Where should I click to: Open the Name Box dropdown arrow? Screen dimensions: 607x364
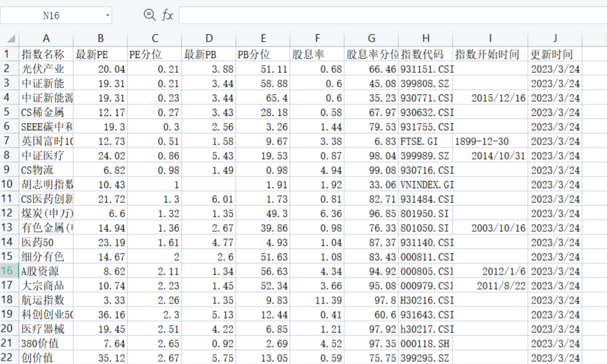click(107, 16)
